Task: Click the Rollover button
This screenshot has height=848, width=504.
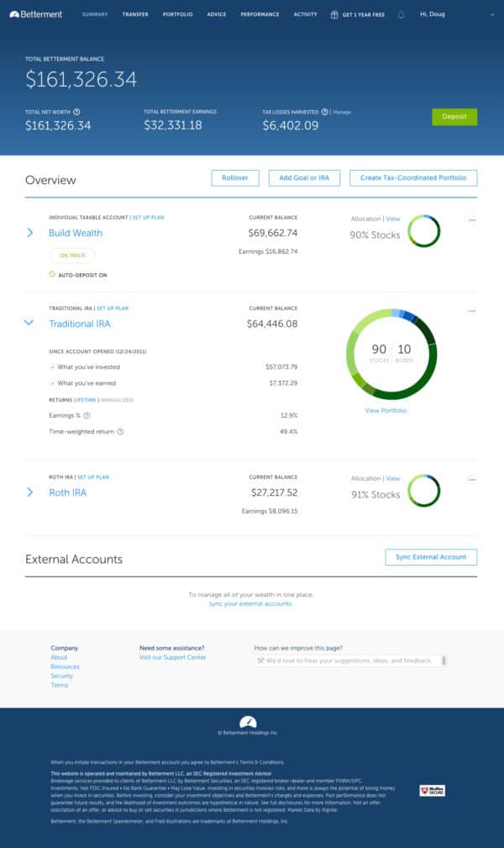Action: [234, 178]
